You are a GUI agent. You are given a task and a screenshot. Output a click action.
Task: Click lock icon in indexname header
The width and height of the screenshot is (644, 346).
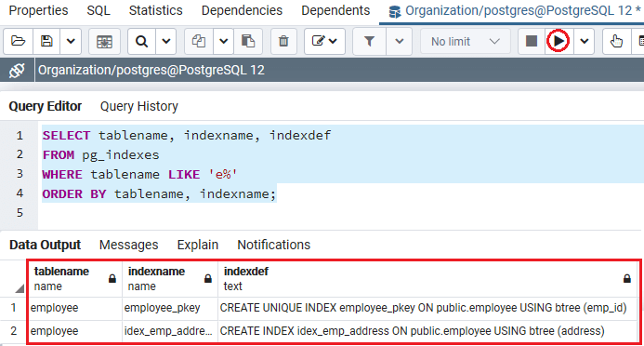click(208, 279)
